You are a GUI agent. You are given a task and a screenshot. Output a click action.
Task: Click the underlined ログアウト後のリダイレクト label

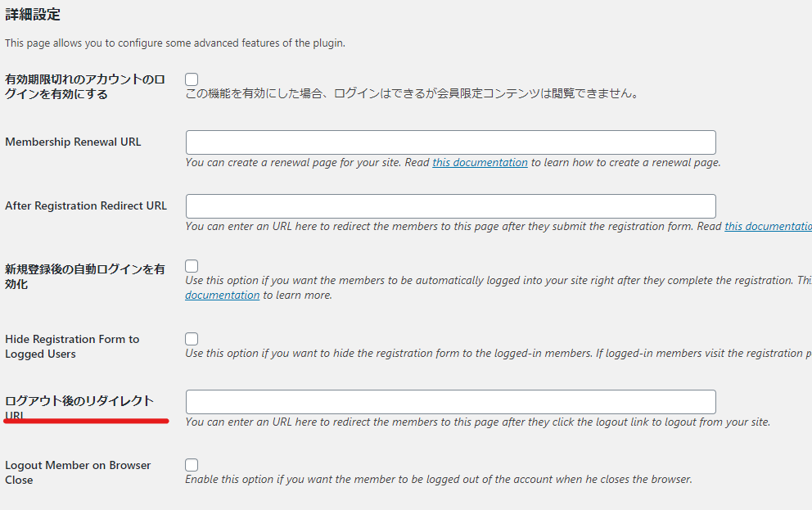(x=79, y=408)
